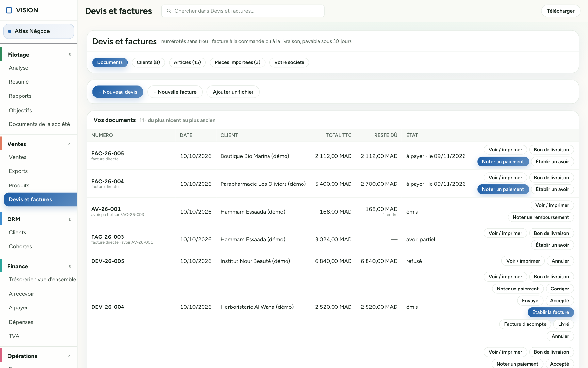Click Noter un remboursement for AV-26-001
This screenshot has width=588, height=368.
coord(541,217)
